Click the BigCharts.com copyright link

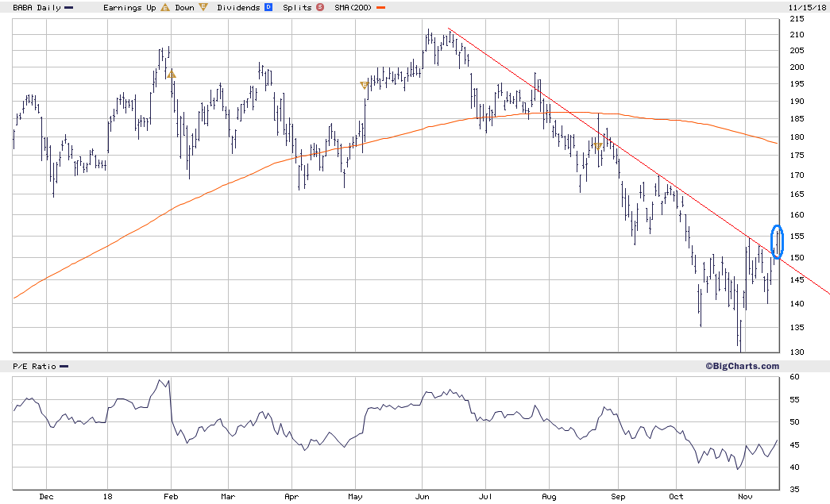(742, 366)
